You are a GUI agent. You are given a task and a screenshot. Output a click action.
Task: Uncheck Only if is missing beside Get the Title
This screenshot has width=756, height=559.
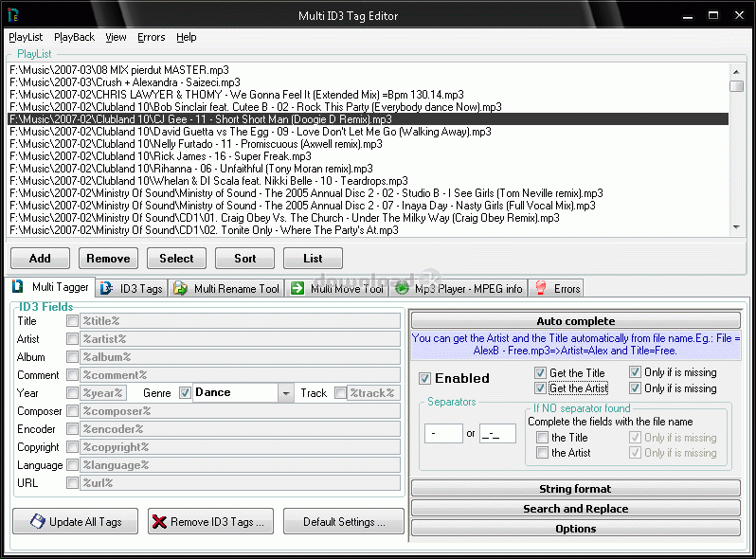pos(635,372)
